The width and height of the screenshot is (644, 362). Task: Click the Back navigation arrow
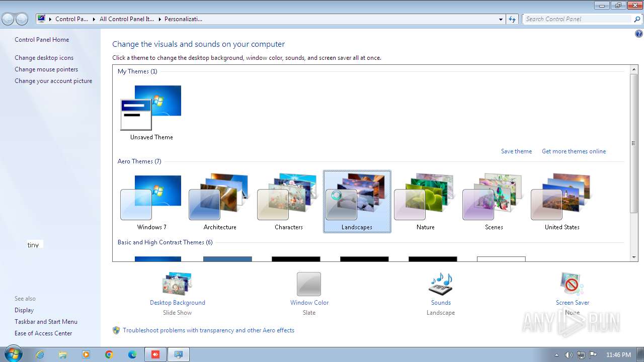8,19
